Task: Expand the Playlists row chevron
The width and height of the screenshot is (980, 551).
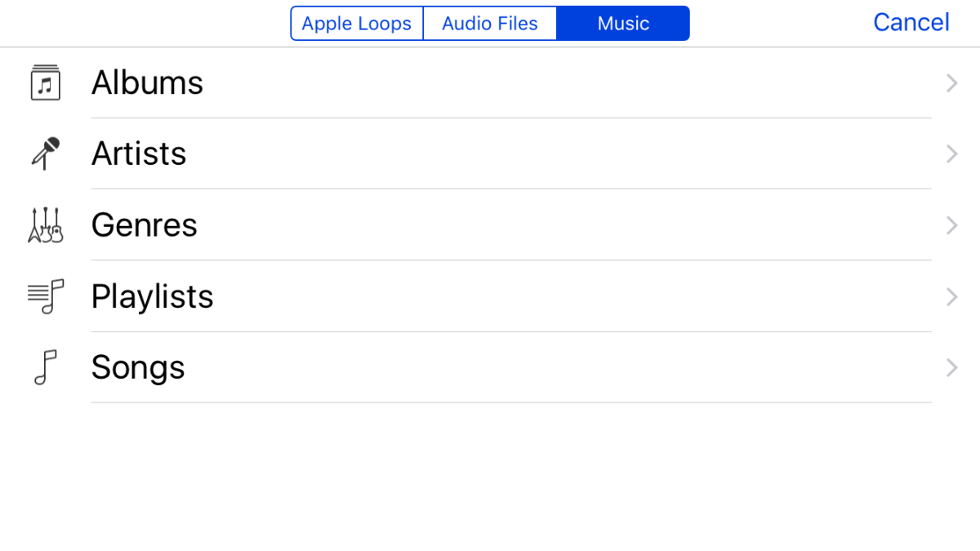Action: tap(951, 296)
